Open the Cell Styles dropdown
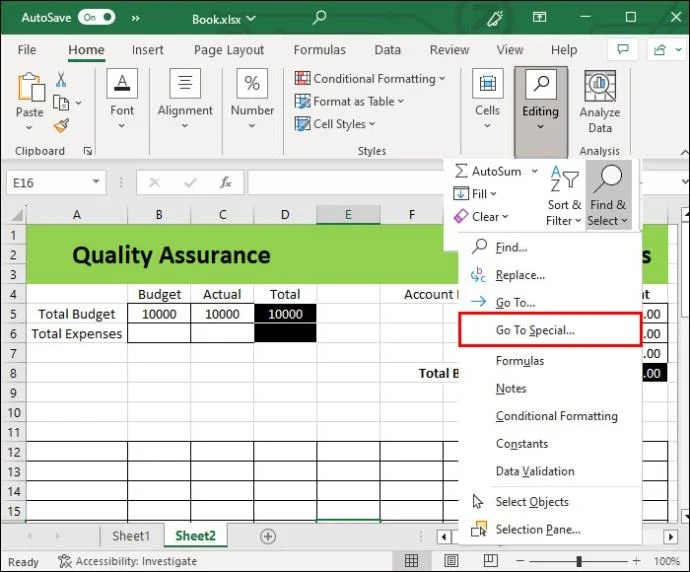Screen dimensions: 690x572 336,124
